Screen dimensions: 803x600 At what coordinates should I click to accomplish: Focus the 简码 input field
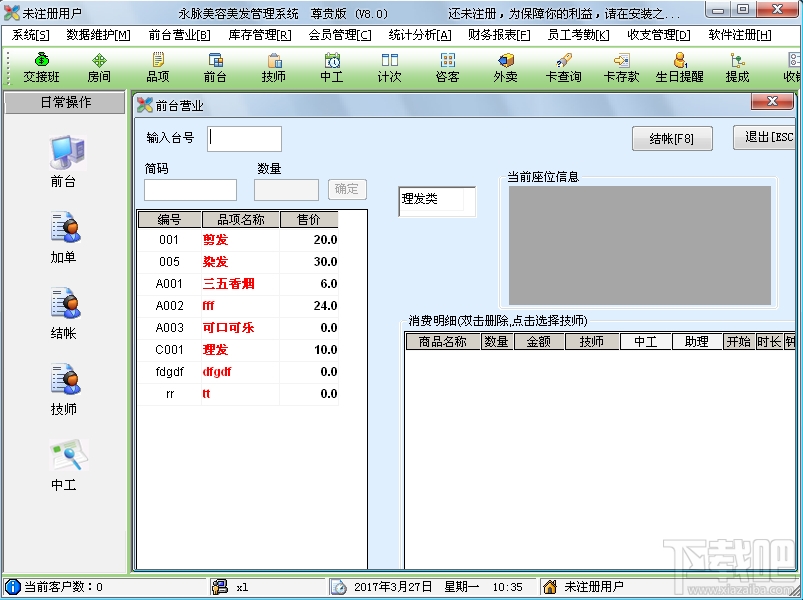point(191,190)
